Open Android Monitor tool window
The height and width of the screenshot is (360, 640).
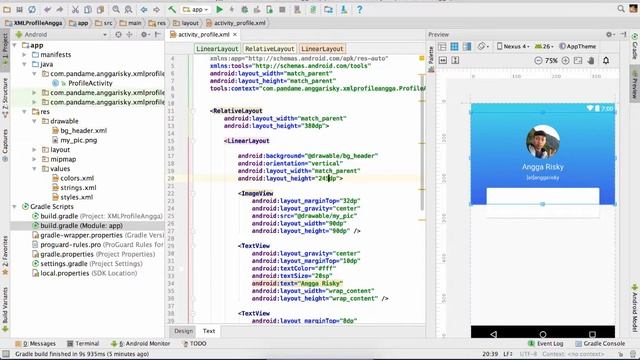coord(141,344)
